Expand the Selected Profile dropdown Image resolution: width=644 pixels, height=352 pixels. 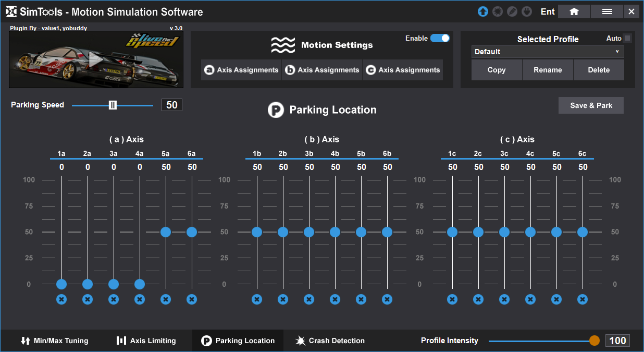(x=548, y=52)
